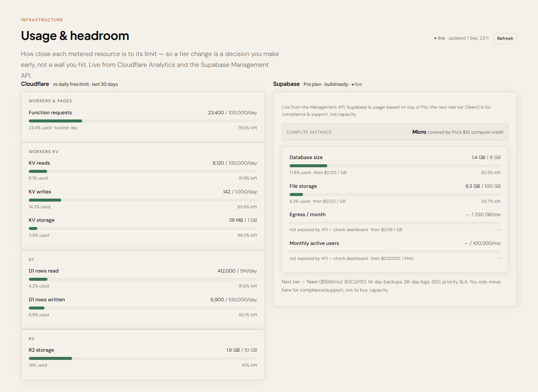The image size is (538, 392).
Task: Click the "Monthly active users" metric name
Action: [314, 243]
